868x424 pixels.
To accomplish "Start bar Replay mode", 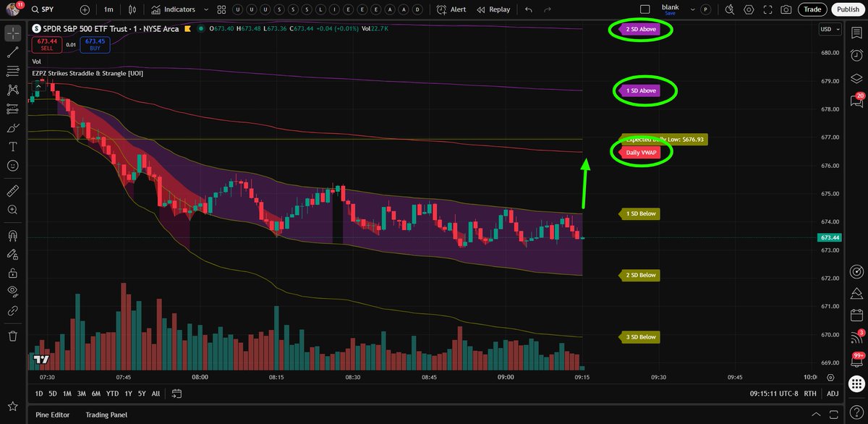I will tap(493, 9).
